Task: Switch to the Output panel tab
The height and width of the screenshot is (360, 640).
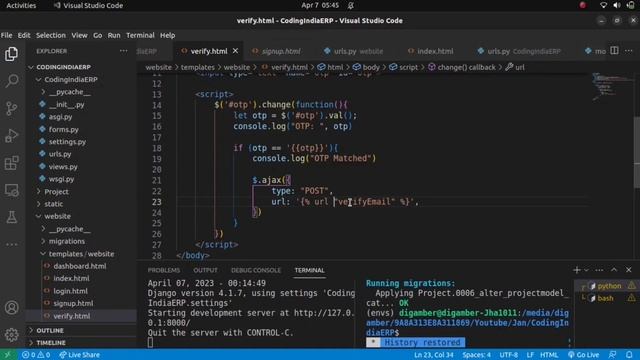Action: tap(205, 270)
